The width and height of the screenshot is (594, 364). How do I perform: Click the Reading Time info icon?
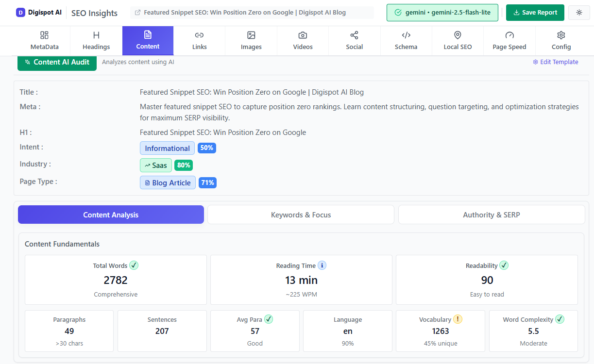[x=322, y=265]
